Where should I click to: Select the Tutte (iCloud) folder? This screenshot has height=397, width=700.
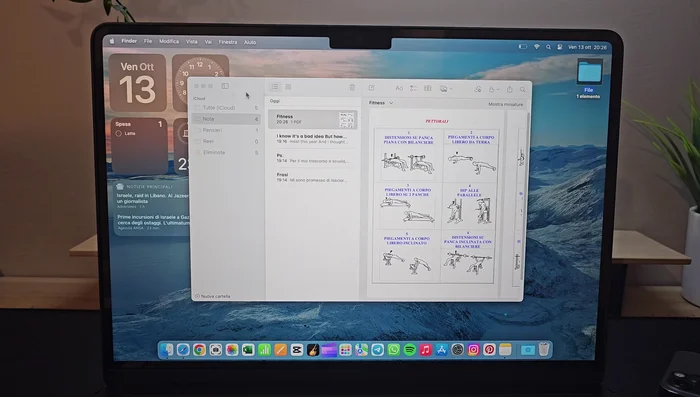[x=226, y=108]
